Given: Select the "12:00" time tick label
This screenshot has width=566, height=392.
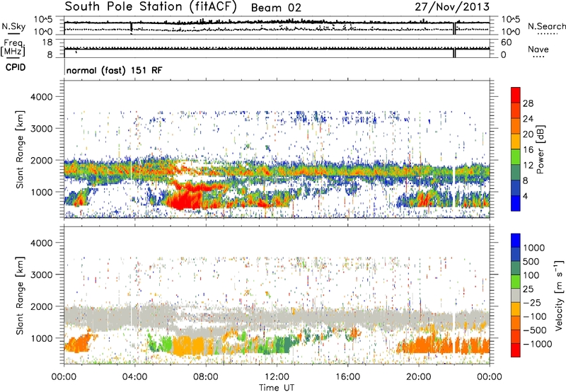Looking at the screenshot, I should (277, 377).
